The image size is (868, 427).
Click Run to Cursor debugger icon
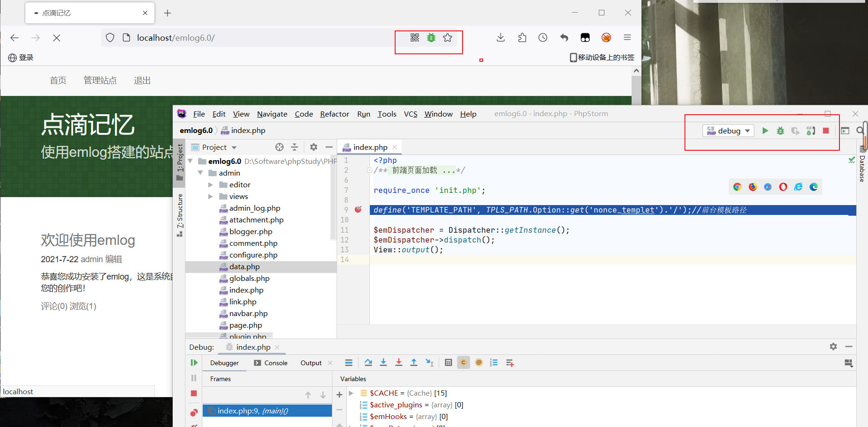coord(429,362)
